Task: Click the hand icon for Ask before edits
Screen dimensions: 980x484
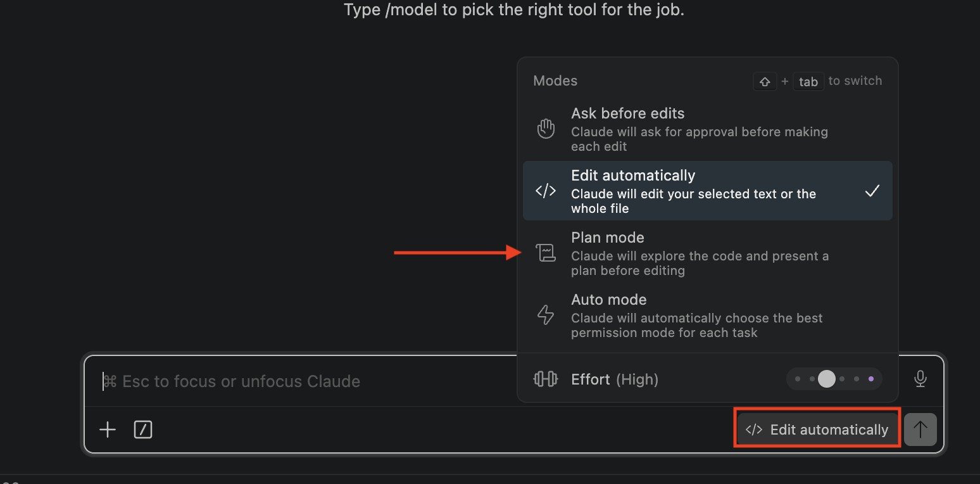Action: click(x=546, y=129)
